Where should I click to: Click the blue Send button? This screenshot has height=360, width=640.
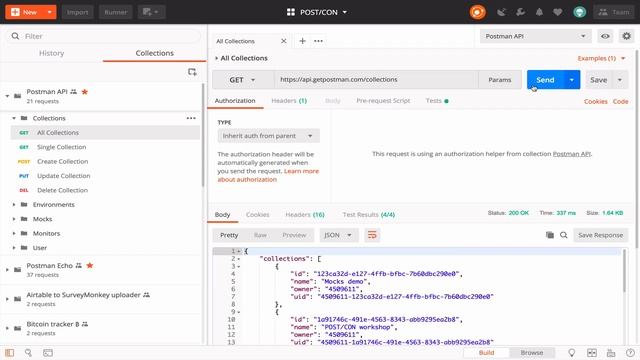click(545, 80)
